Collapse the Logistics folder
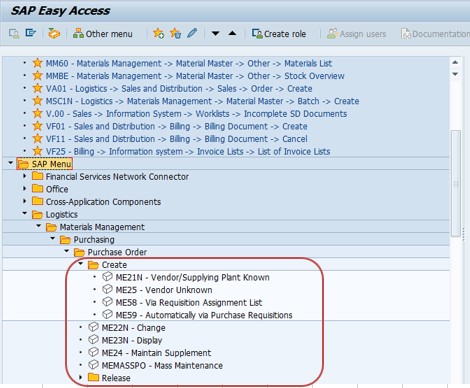 click(x=25, y=213)
